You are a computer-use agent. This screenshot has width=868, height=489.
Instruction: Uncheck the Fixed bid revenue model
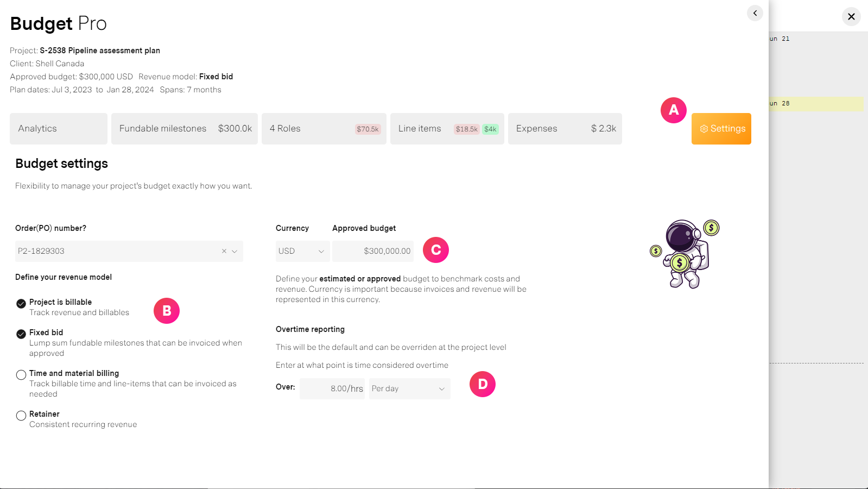(21, 334)
